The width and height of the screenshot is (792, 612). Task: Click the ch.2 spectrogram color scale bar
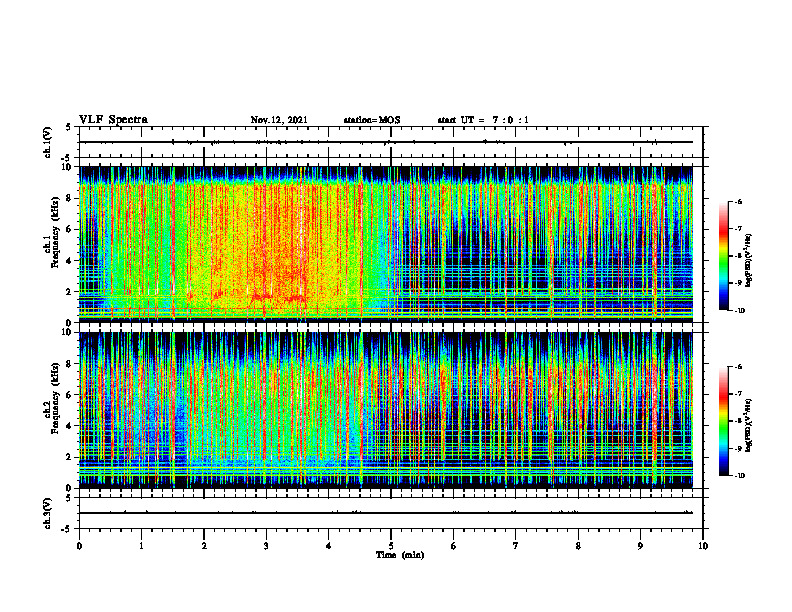(x=723, y=421)
